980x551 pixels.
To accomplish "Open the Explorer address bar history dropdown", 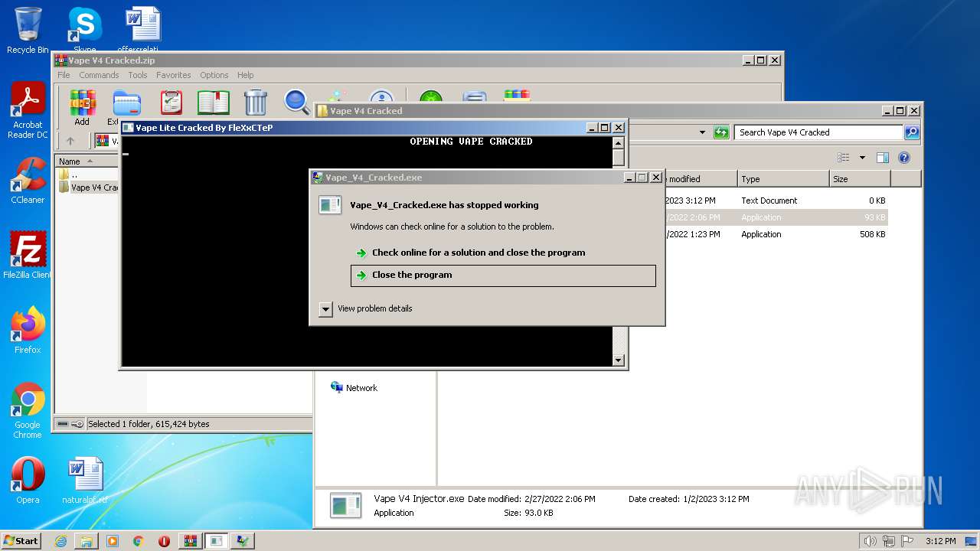I will tap(702, 132).
